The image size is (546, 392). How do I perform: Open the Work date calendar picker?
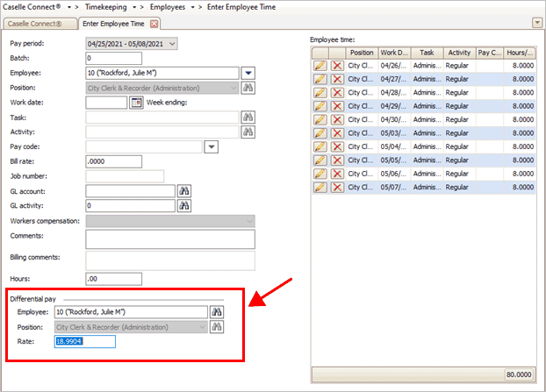(x=136, y=103)
